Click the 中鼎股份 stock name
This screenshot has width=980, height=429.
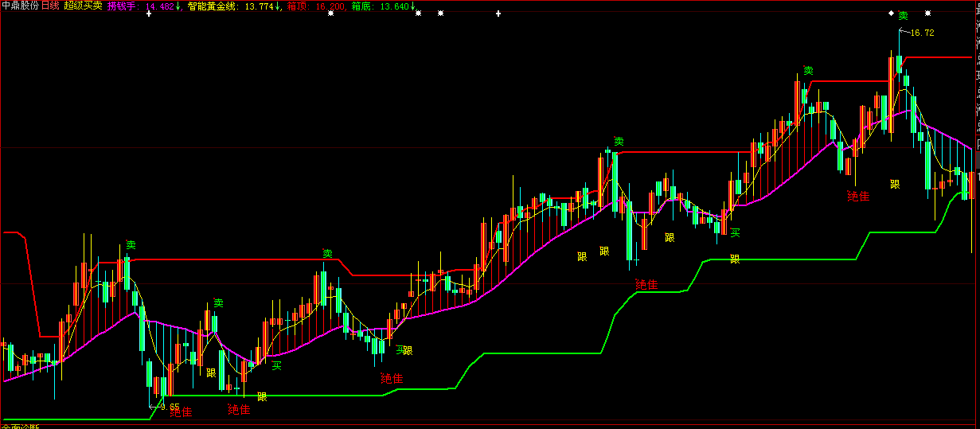pos(20,6)
